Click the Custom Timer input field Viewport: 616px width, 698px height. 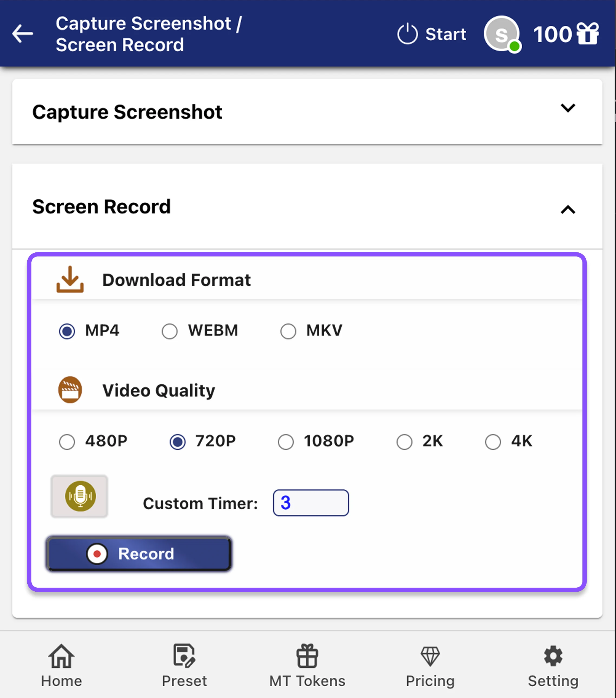click(310, 503)
